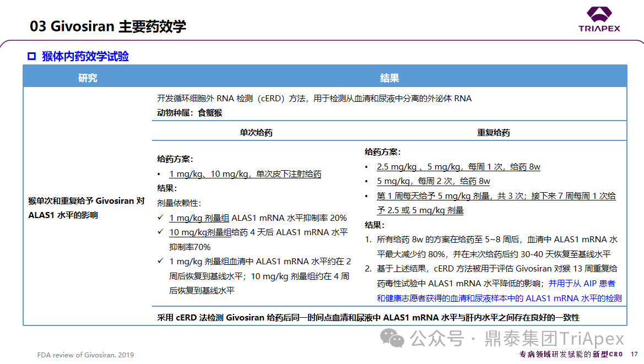Click the page number 17
Viewport: 644px width, 364px height.
[x=634, y=354]
